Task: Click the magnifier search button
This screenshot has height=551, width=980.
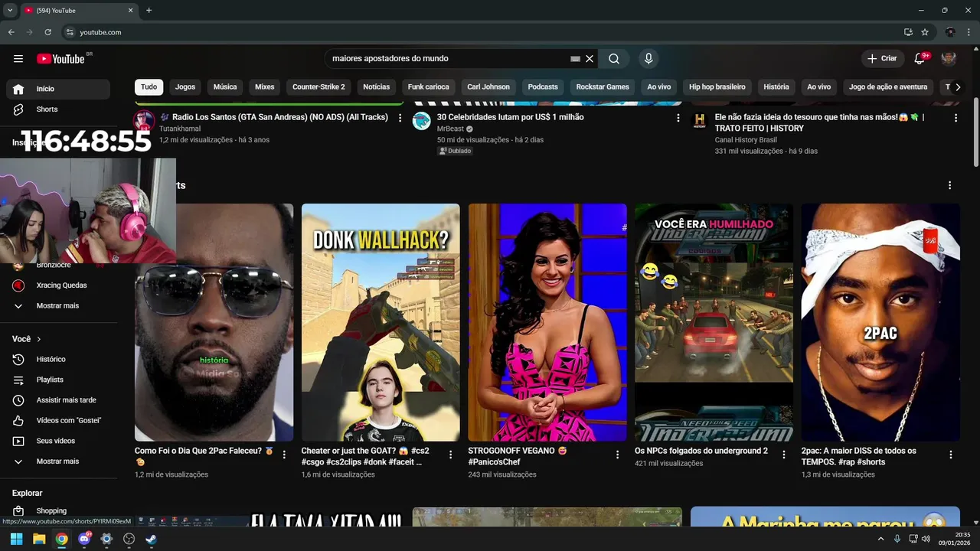Action: 614,59
